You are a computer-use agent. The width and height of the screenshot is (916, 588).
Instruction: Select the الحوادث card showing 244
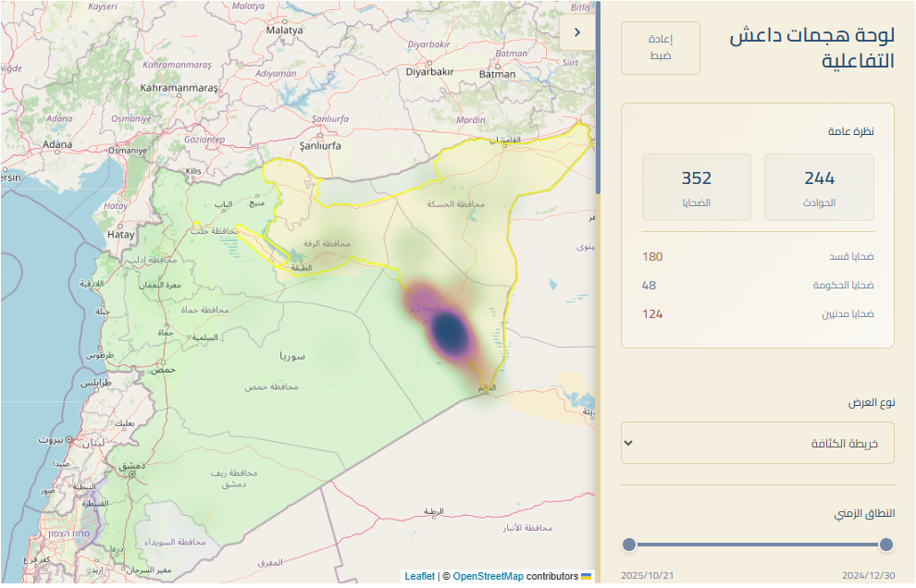coord(819,187)
